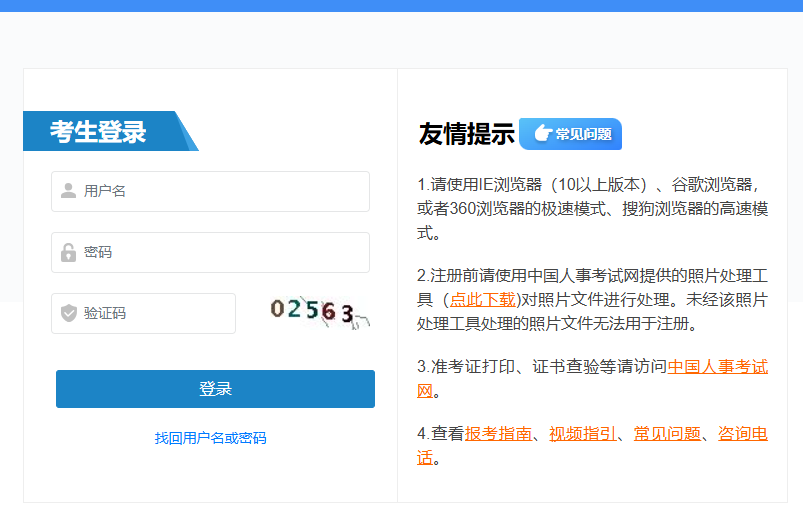The height and width of the screenshot is (522, 803).
Task: Open the 常见问题 button beside 友情提示
Action: pyautogui.click(x=570, y=134)
